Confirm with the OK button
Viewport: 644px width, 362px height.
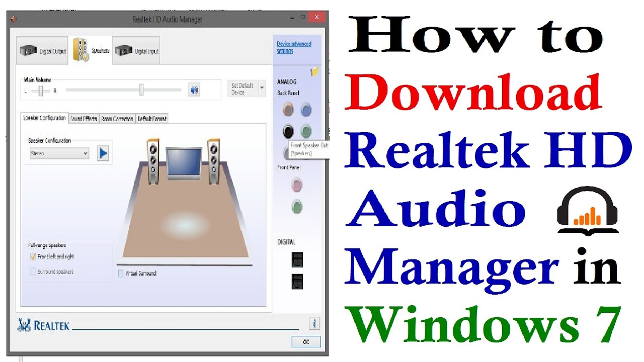306,342
